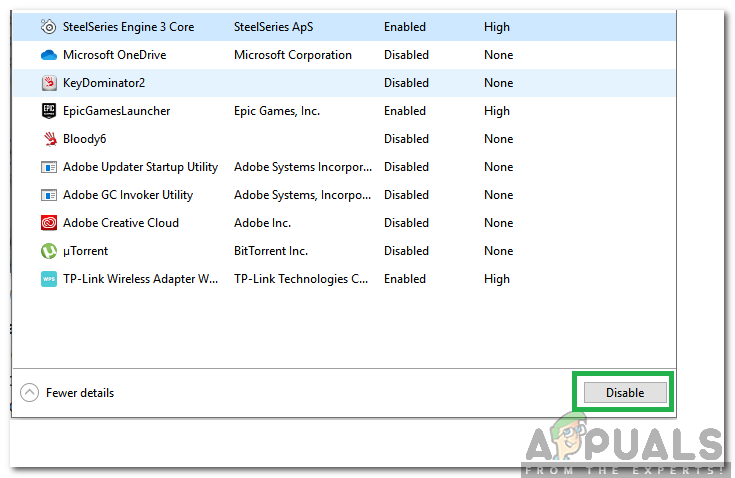Click the Epic Games, Inc. publisher cell
Screen dimensions: 735x478
tap(277, 111)
